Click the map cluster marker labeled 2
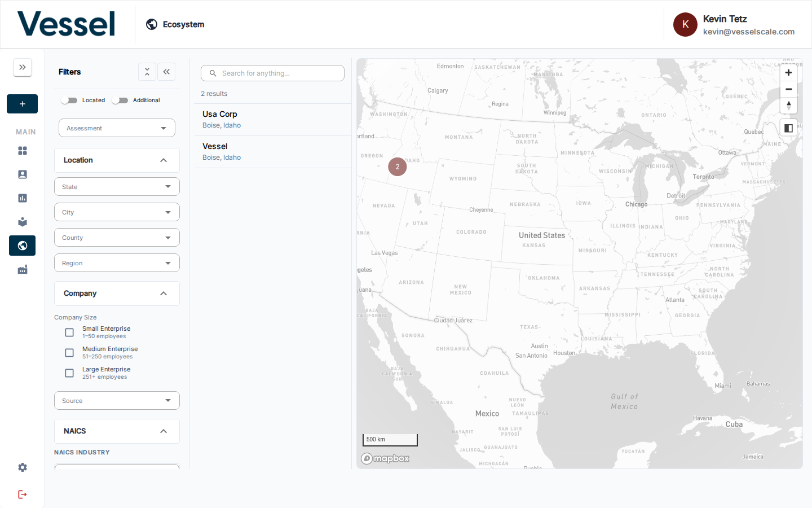 (x=398, y=167)
